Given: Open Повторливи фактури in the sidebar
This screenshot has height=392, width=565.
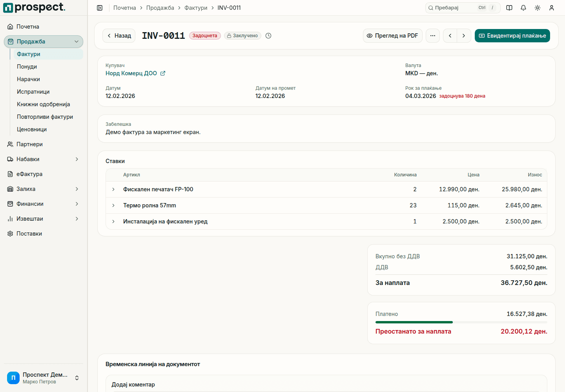Looking at the screenshot, I should (x=48, y=117).
